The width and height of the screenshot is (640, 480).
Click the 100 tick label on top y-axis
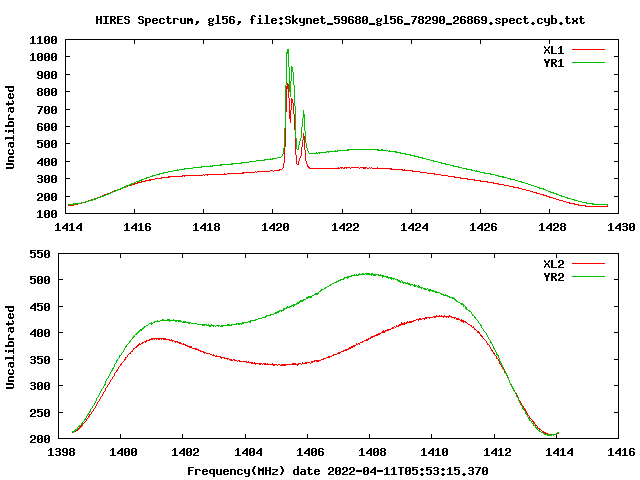47,214
